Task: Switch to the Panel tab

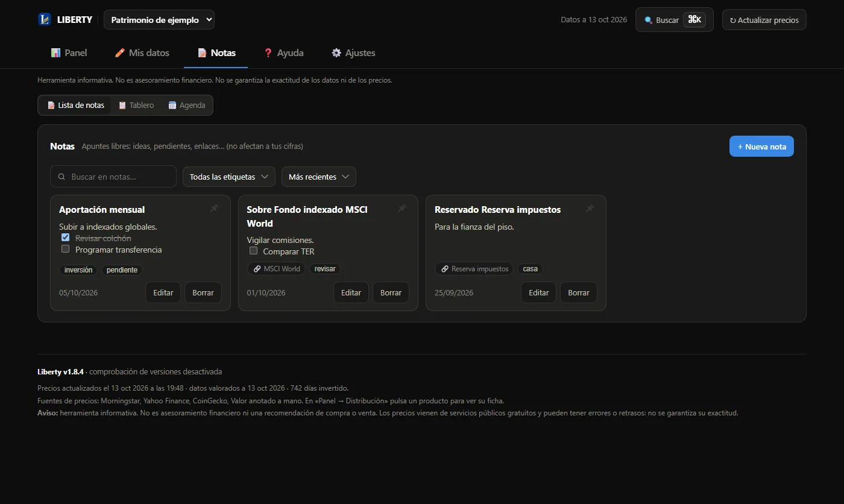Action: pyautogui.click(x=69, y=53)
